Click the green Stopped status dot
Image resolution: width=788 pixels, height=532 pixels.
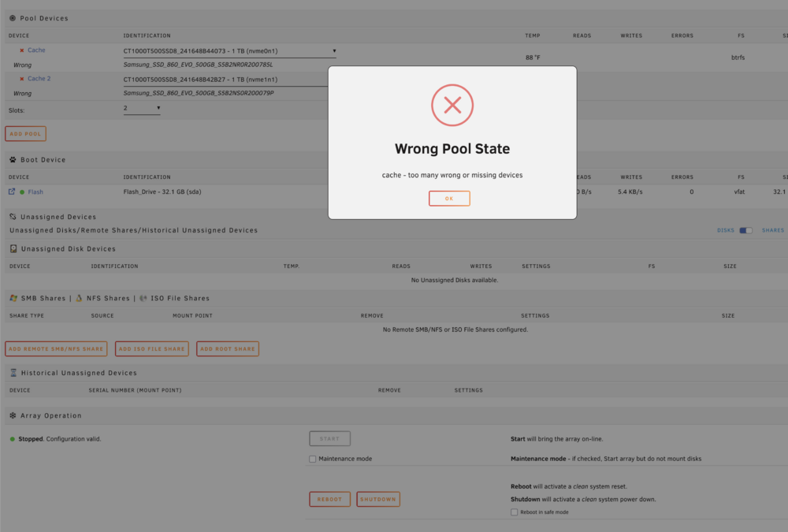pos(13,439)
